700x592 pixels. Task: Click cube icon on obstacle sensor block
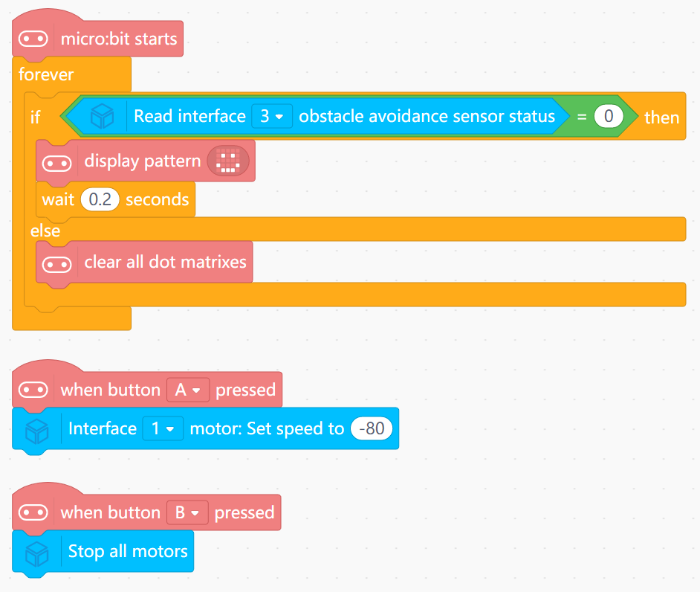tap(102, 117)
